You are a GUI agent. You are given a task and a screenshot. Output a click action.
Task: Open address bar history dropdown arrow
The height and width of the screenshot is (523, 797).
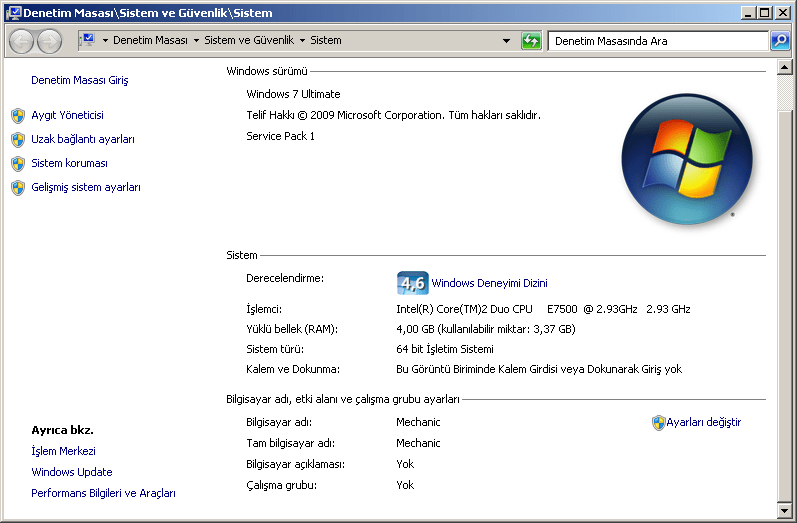(506, 41)
